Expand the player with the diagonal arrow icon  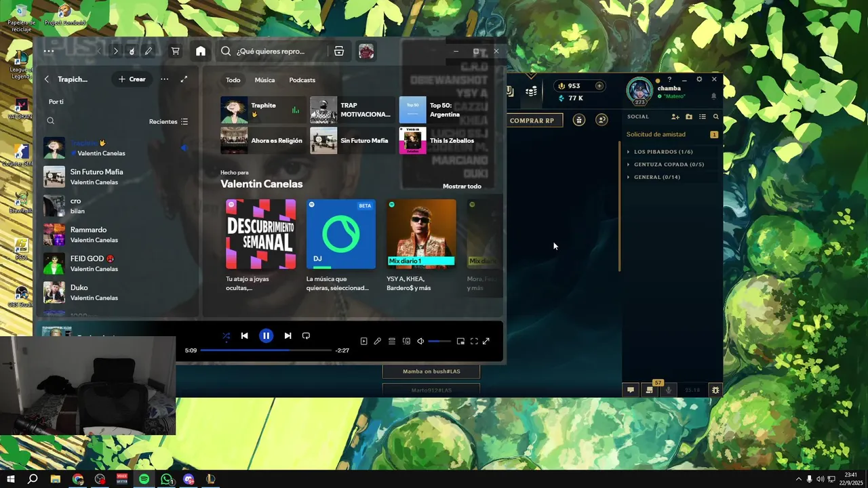486,342
